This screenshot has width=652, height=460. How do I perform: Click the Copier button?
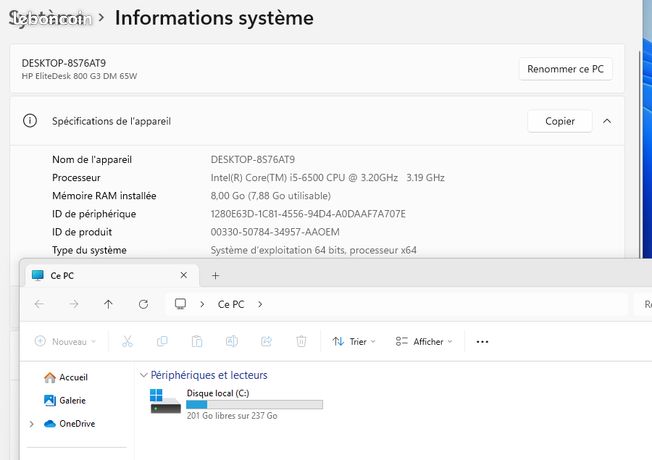tap(560, 121)
